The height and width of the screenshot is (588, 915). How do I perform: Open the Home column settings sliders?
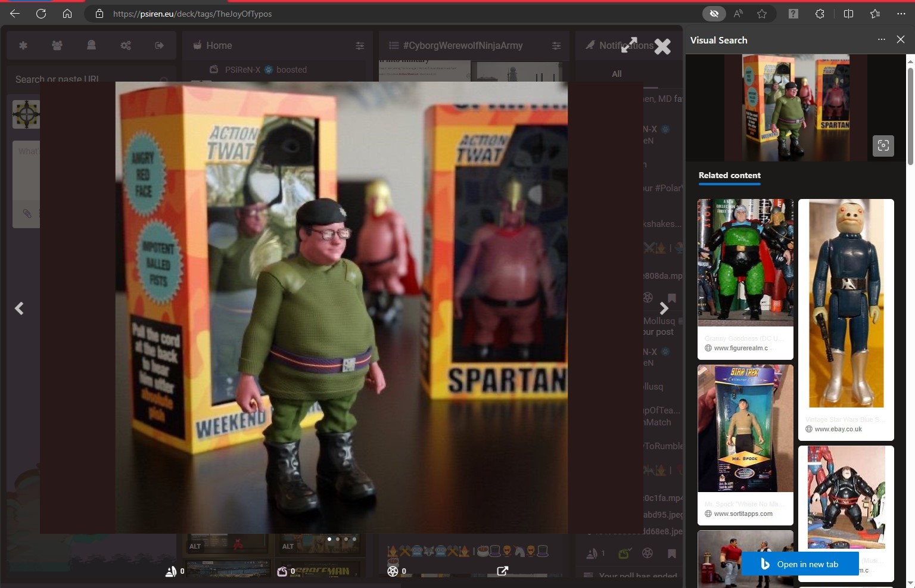[360, 45]
